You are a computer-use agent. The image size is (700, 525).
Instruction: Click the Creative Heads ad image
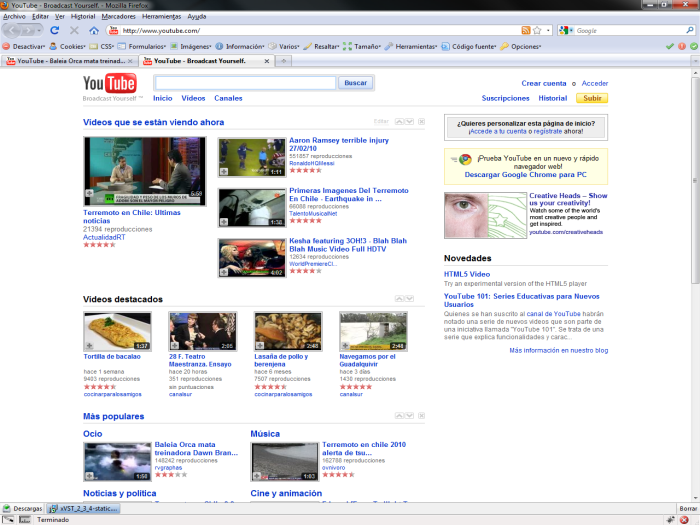(x=486, y=215)
